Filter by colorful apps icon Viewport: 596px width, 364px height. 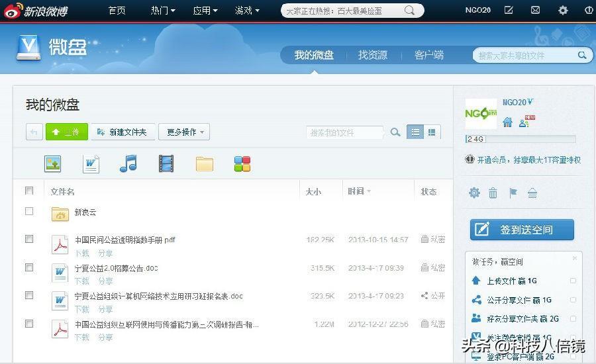pos(242,163)
